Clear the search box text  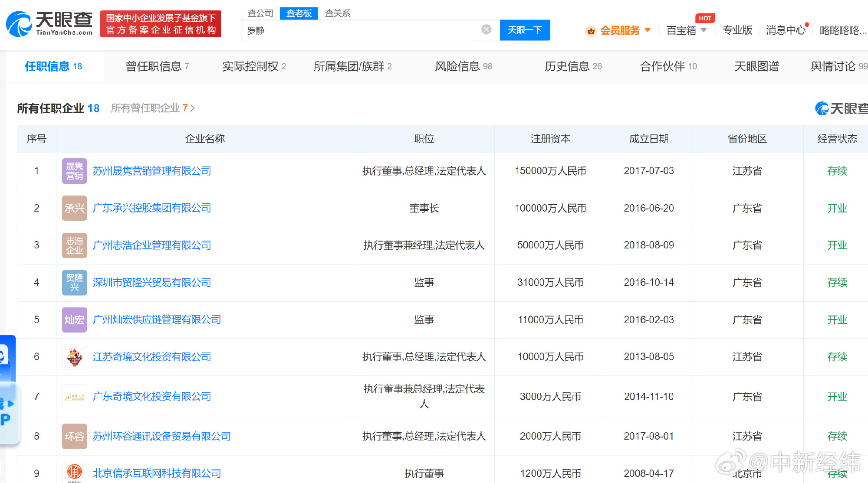click(x=486, y=29)
